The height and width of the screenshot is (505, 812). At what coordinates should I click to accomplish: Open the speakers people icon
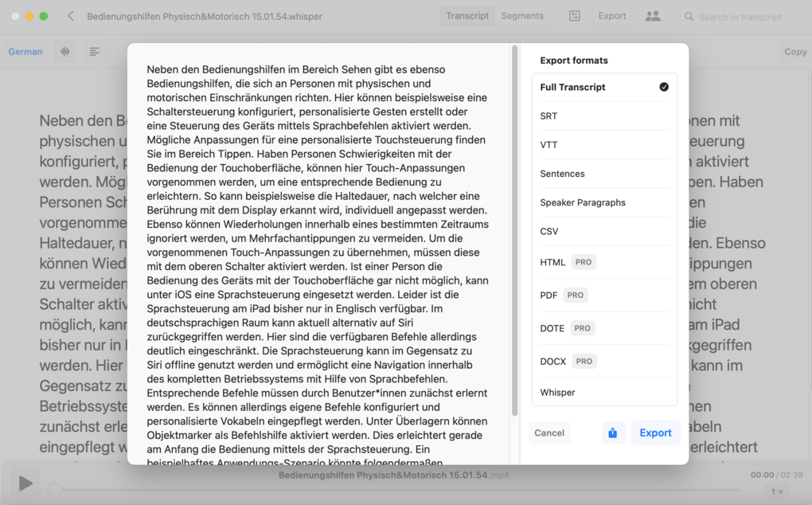pos(653,16)
